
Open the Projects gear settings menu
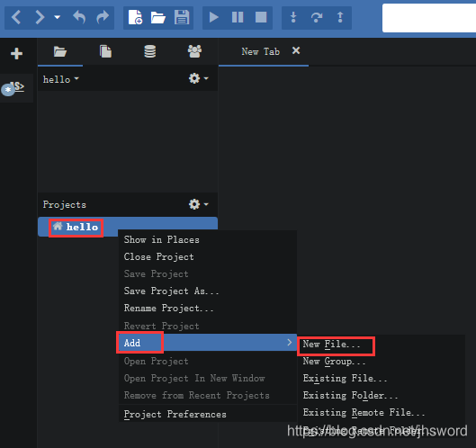198,204
